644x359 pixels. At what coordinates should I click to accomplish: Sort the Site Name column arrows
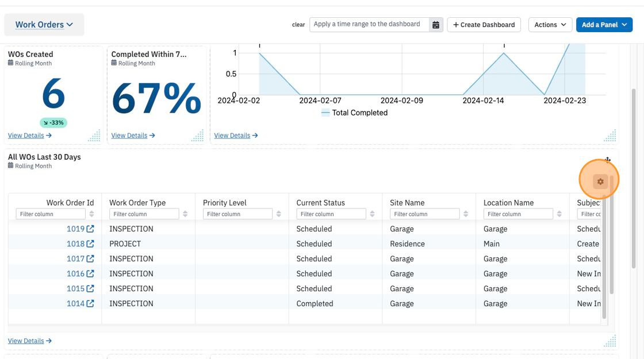(466, 214)
